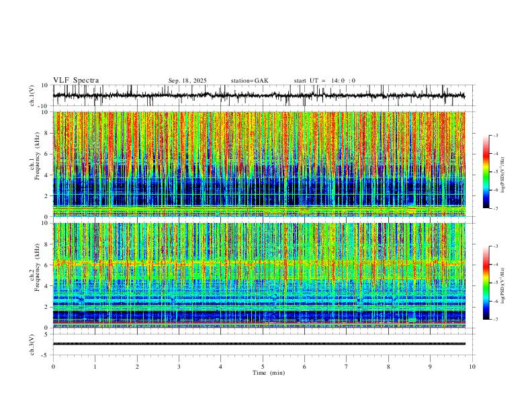Click the ch.3 flat signal trace
The height and width of the screenshot is (411, 532).
(x=259, y=344)
